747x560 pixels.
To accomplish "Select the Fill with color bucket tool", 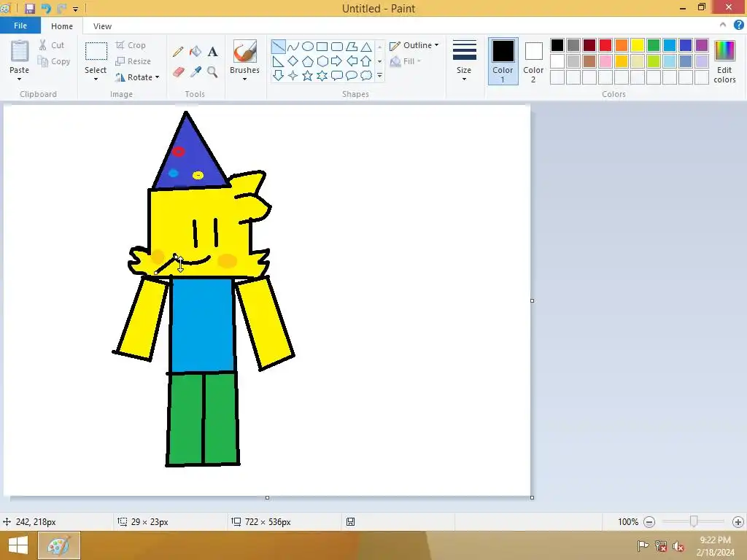I will [x=196, y=52].
